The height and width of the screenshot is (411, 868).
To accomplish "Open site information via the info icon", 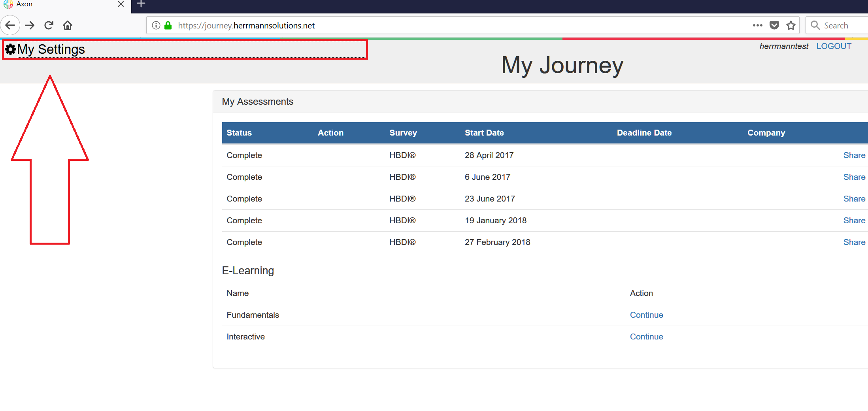I will [x=156, y=26].
